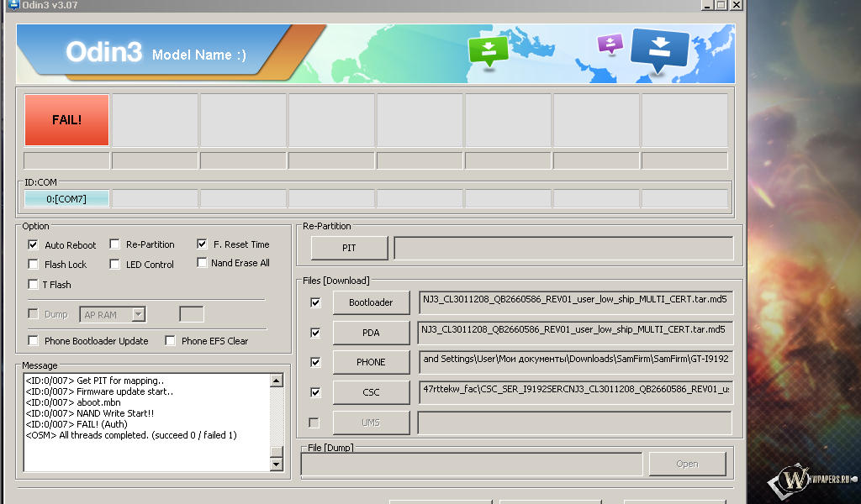This screenshot has width=861, height=504.
Task: Click the PIT button
Action: click(349, 249)
